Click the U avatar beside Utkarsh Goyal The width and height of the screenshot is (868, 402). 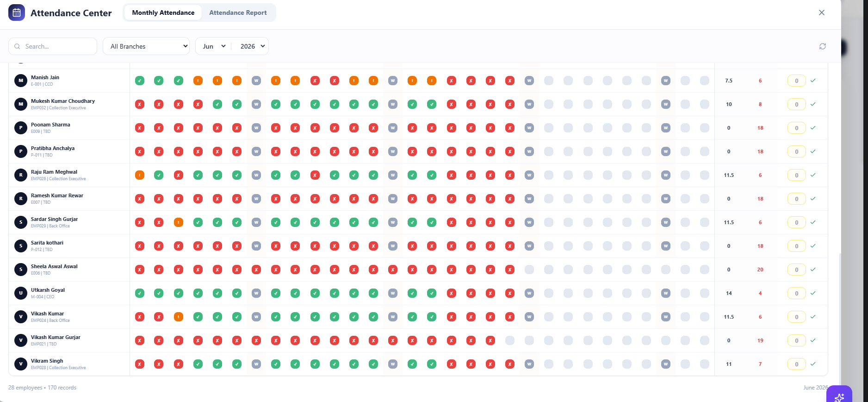click(21, 293)
